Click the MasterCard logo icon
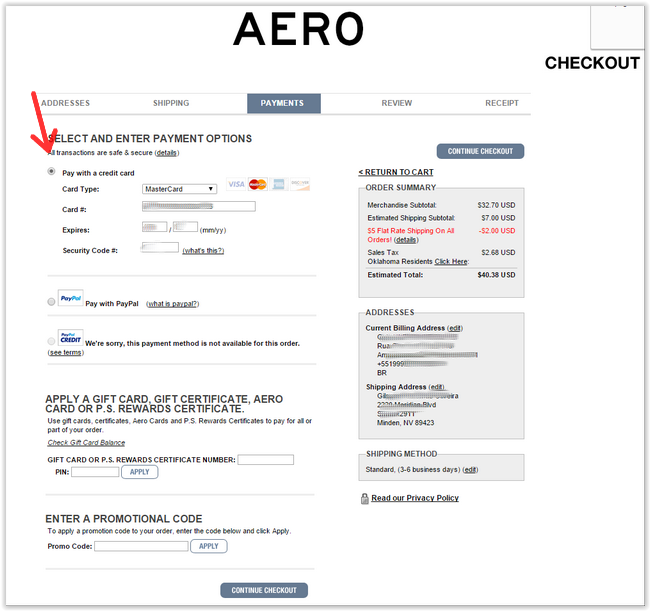The image size is (650, 611). point(257,184)
